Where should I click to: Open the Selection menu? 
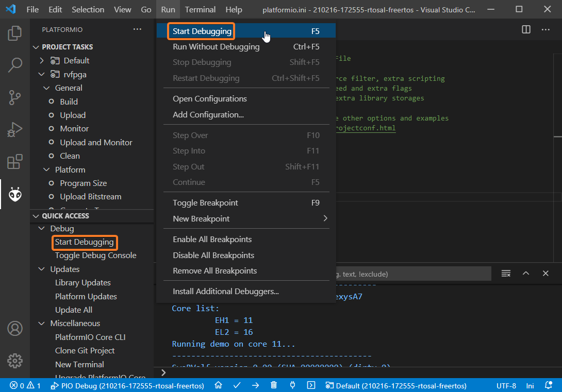(88, 10)
